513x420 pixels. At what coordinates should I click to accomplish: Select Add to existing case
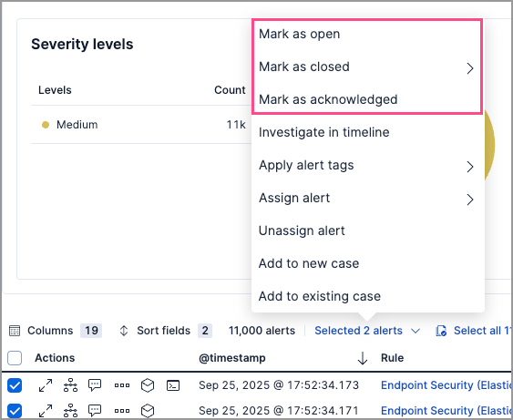tap(368, 296)
